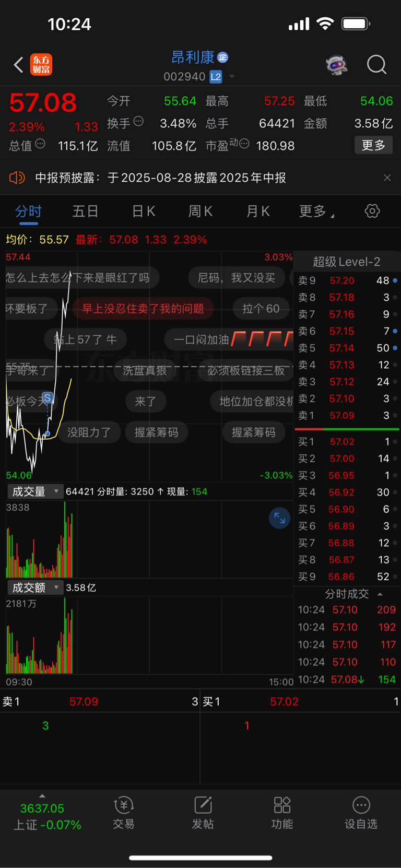Image resolution: width=401 pixels, height=868 pixels.
Task: Tap comment bubble 没阻力了
Action: coord(89,432)
